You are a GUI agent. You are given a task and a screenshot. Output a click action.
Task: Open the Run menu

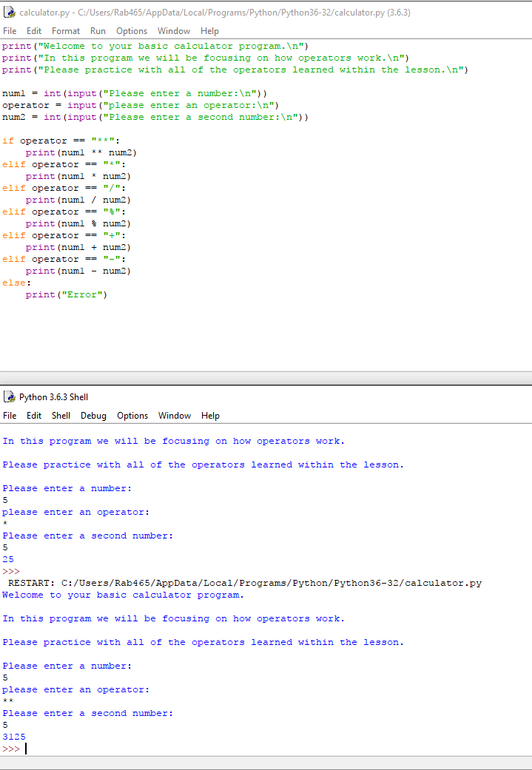[98, 31]
